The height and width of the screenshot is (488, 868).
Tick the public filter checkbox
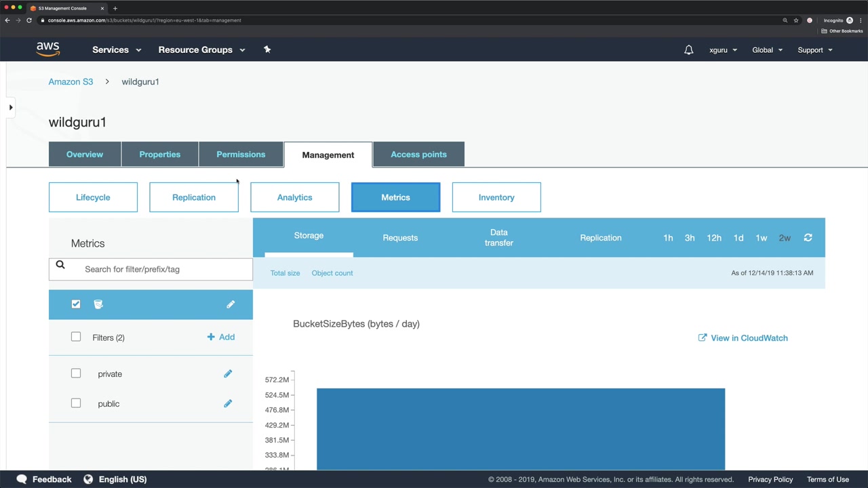point(76,403)
